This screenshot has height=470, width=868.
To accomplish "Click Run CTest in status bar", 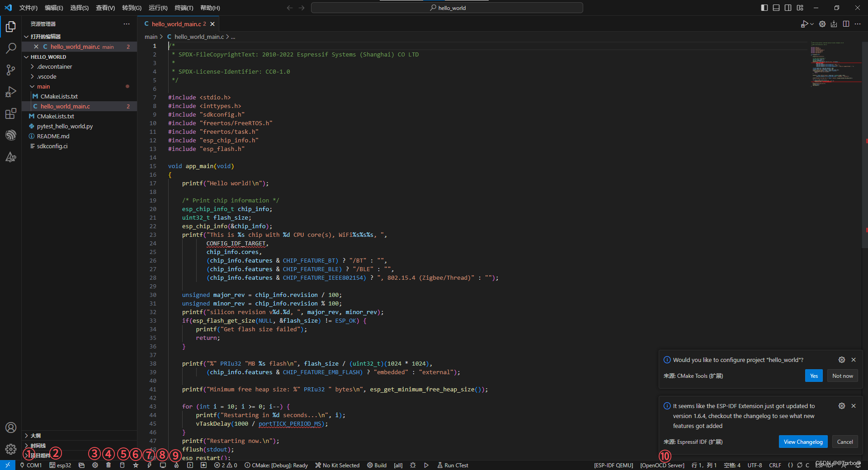I will [453, 465].
